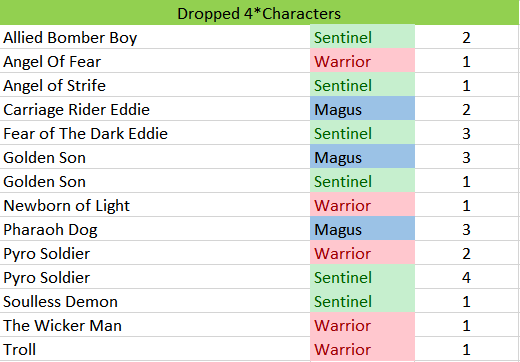Select the Troll name cell
This screenshot has height=362, width=520.
(x=155, y=349)
